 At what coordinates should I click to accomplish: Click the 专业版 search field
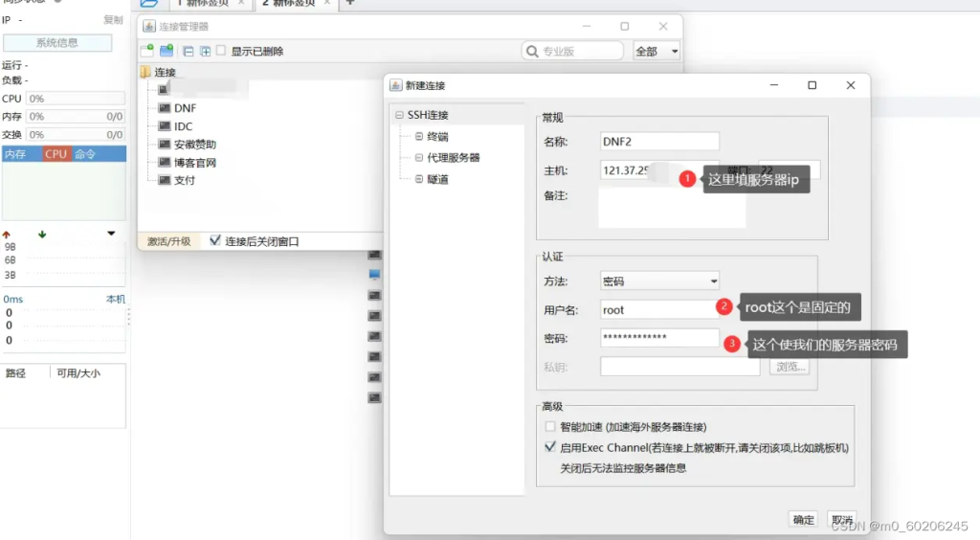572,52
